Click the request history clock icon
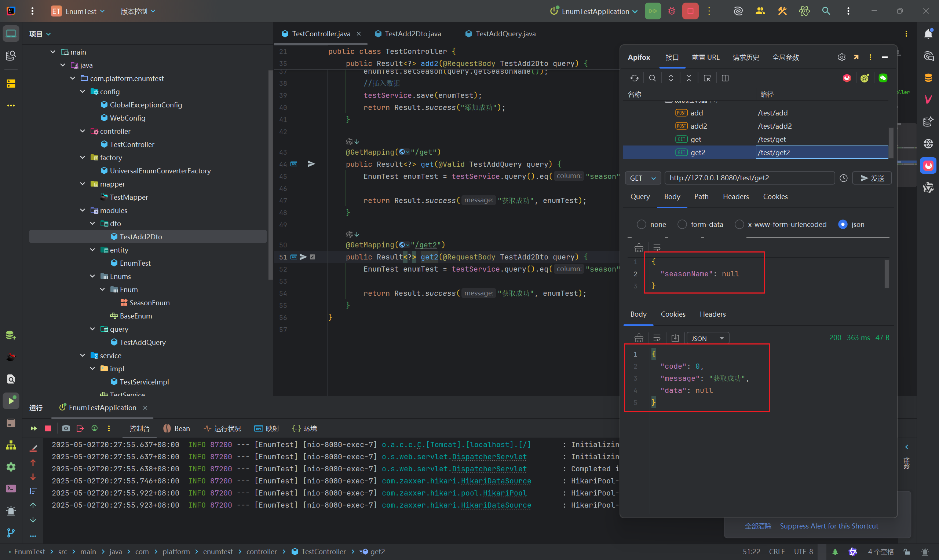Viewport: 939px width, 560px height. click(x=844, y=178)
